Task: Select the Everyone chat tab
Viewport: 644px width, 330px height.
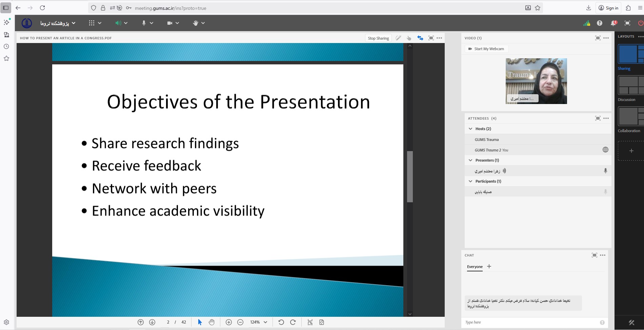Action: pyautogui.click(x=475, y=267)
